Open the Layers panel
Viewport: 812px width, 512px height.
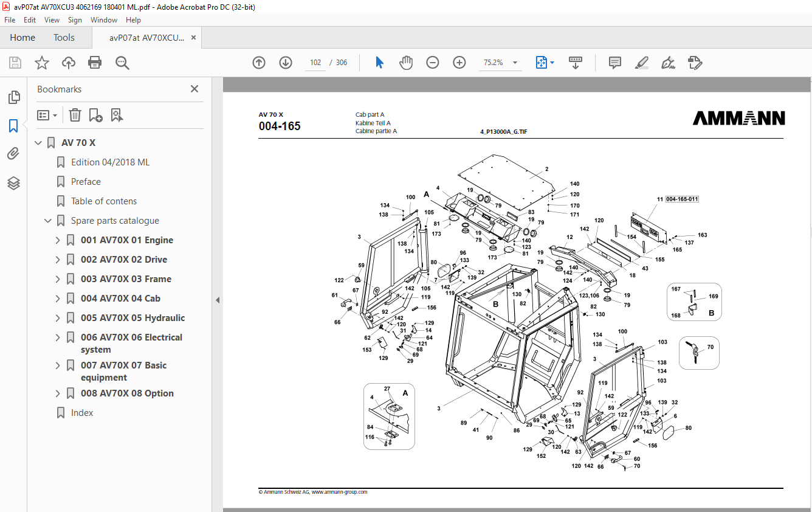[x=13, y=183]
